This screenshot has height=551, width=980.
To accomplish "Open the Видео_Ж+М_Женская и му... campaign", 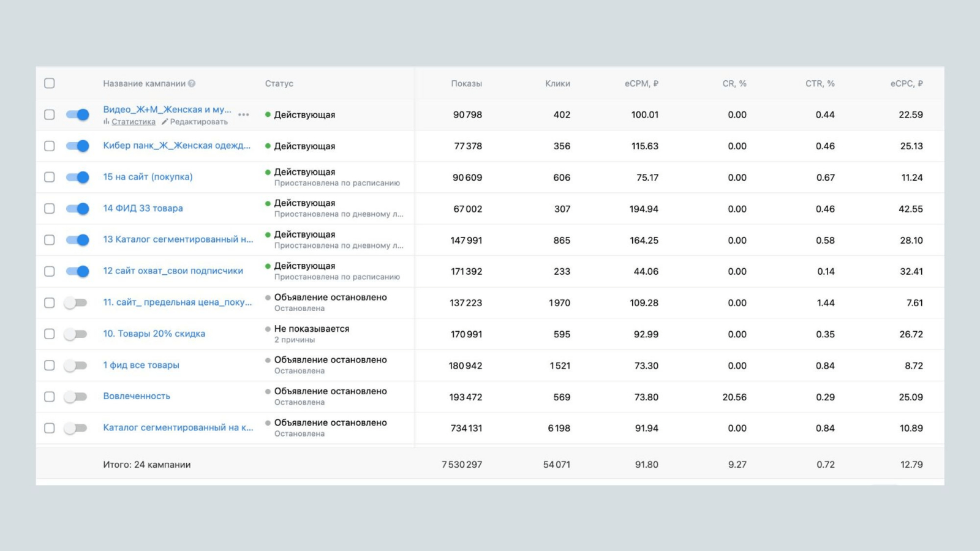I will point(167,110).
